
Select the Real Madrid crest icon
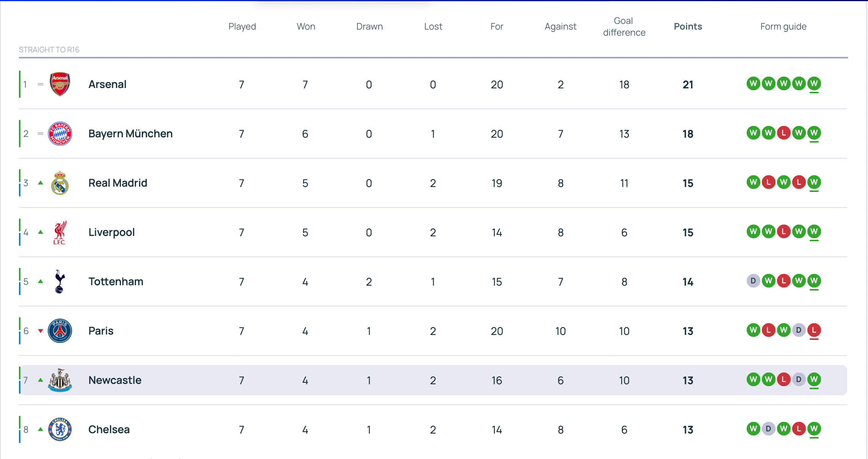pyautogui.click(x=60, y=182)
